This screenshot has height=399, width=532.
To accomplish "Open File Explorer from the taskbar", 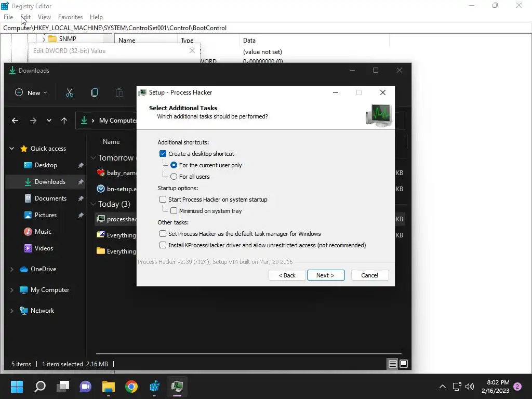I will click(x=109, y=386).
